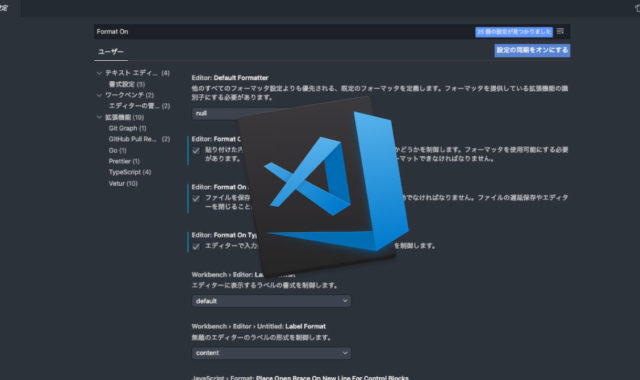This screenshot has height=380, width=640.
Task: Click "Workbench › Editor › Untitled: Label Format" title
Action: [x=258, y=327]
